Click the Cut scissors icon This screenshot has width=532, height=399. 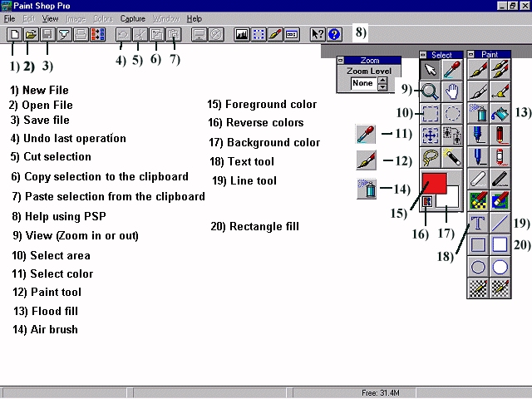coord(140,34)
